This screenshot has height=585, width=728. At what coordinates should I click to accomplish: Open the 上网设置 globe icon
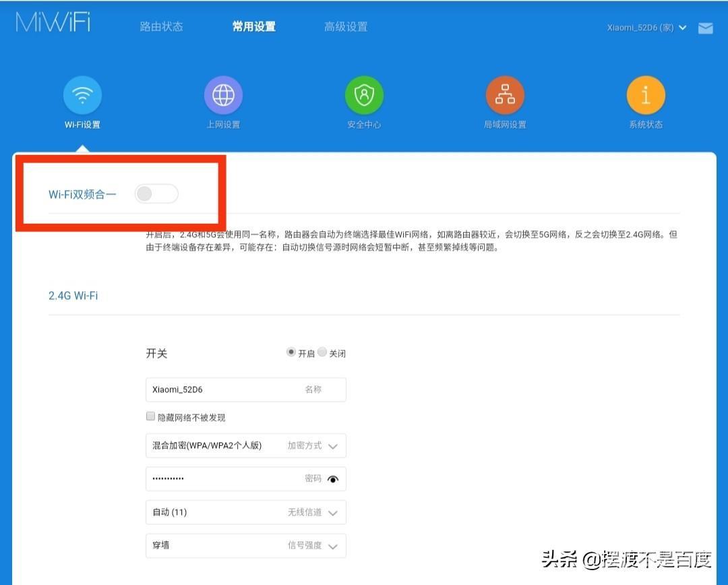pos(223,96)
